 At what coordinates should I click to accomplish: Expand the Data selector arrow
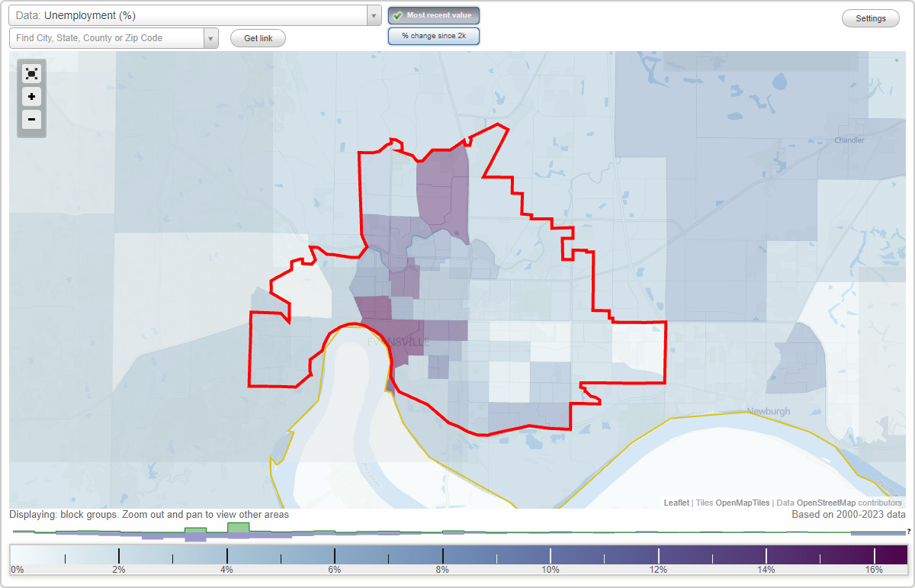(373, 14)
